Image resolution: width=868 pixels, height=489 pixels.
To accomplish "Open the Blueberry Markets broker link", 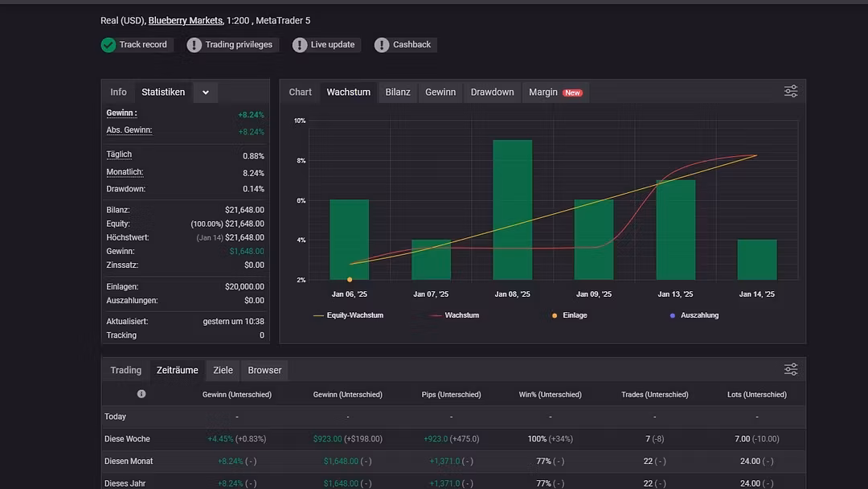I will point(185,20).
